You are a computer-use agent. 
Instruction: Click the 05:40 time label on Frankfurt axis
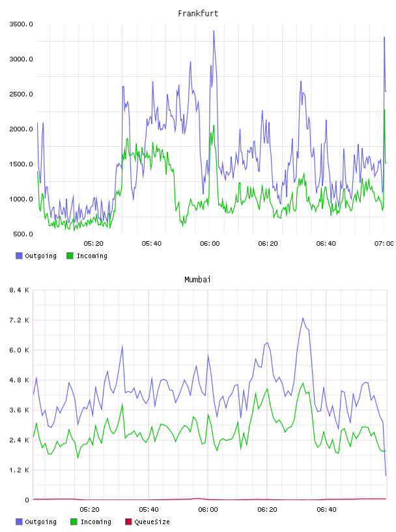(x=152, y=244)
